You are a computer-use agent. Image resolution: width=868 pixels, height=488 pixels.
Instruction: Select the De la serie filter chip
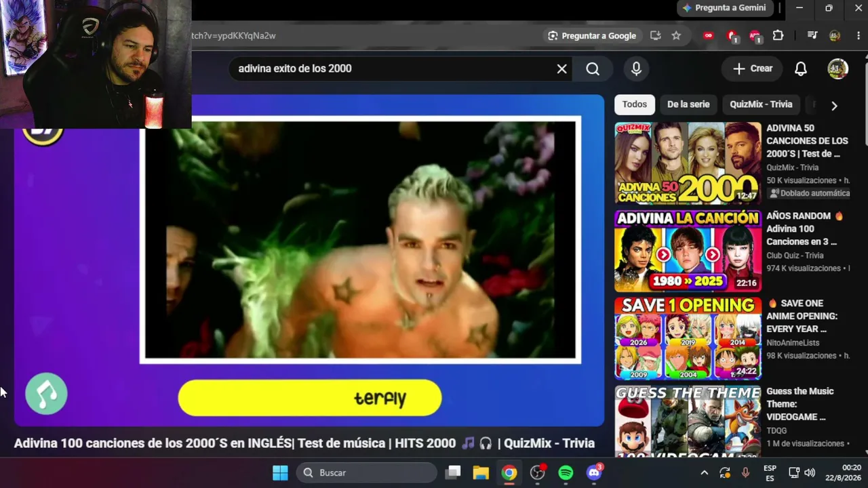(688, 104)
